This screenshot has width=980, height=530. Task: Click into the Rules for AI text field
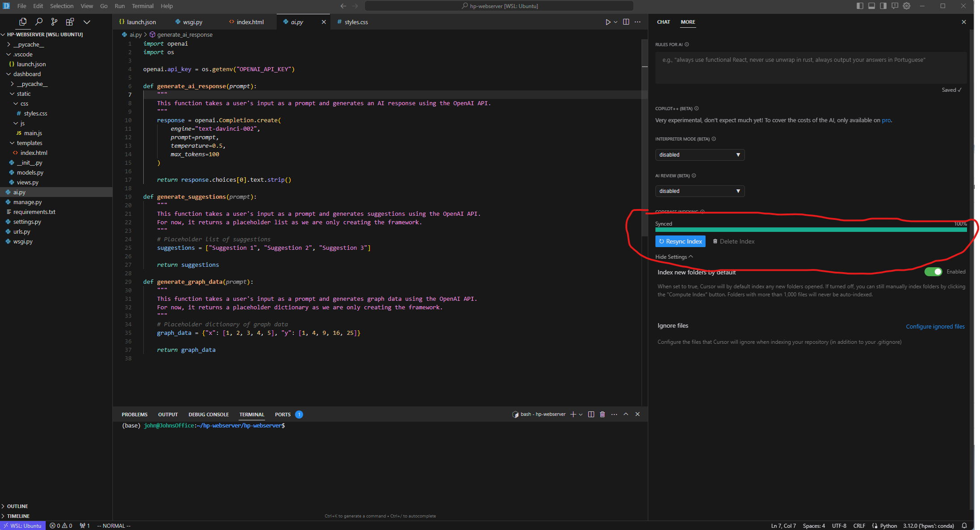(810, 68)
